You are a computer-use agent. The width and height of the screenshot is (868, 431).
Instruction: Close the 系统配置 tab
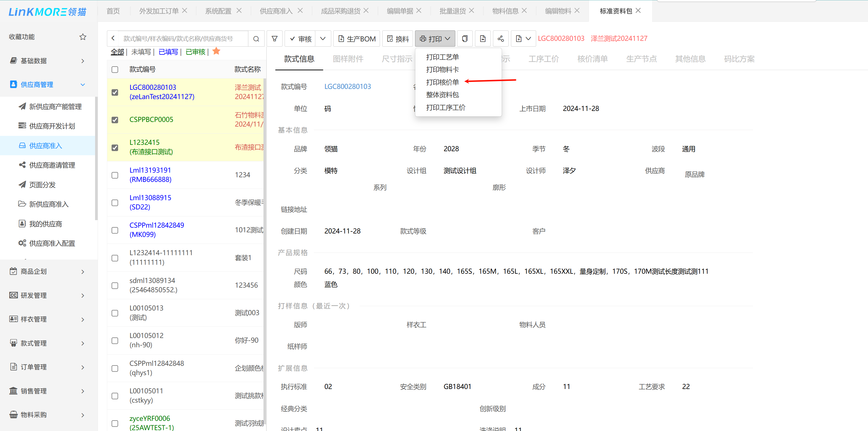click(239, 11)
